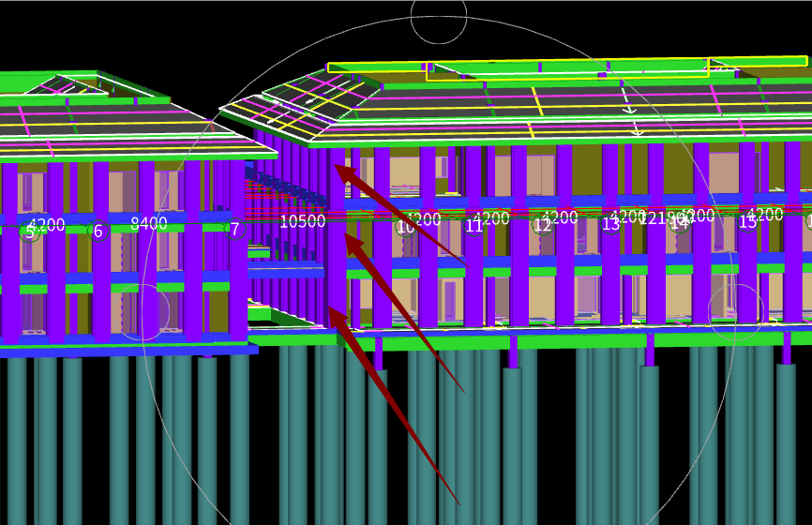
Task: Click the 4200 dimension between axes 5 and 6
Action: point(47,225)
